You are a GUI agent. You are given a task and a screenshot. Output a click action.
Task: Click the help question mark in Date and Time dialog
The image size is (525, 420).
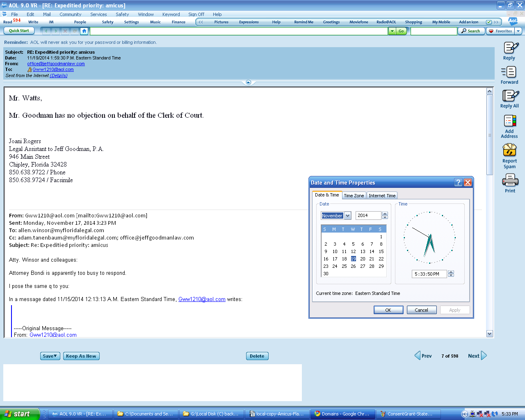click(459, 183)
